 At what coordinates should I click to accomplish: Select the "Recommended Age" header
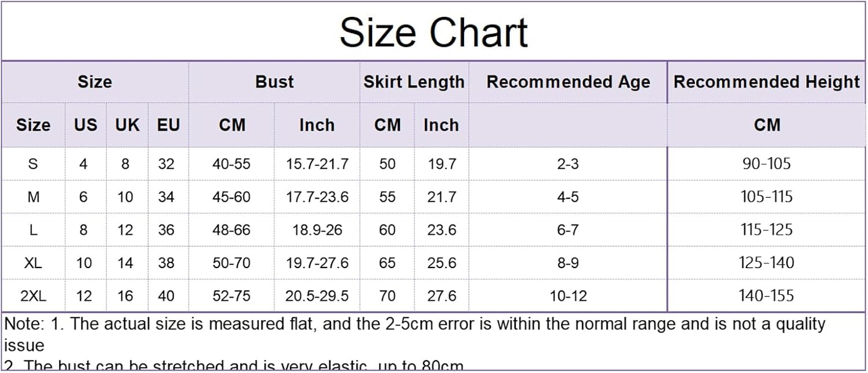568,82
